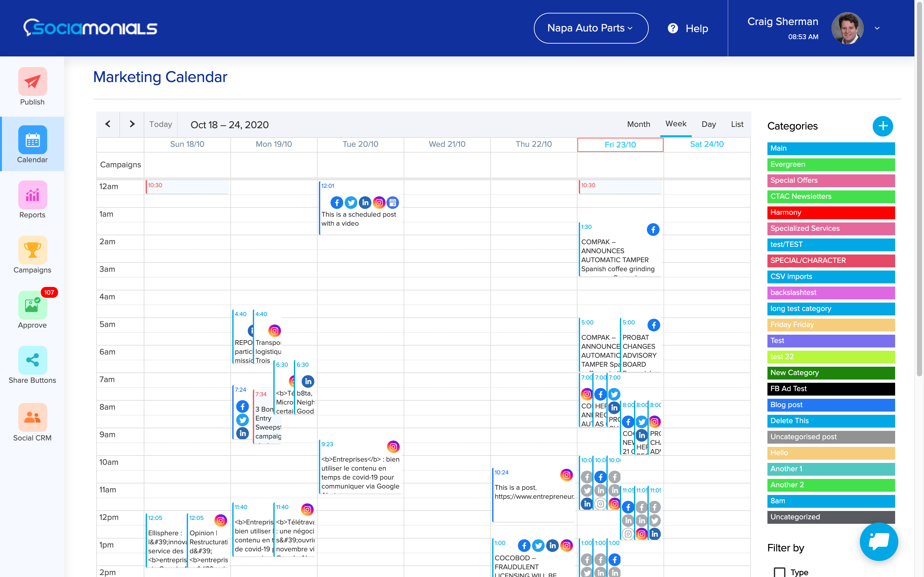This screenshot has height=577, width=924.
Task: Open Reports chart icon in sidebar
Action: pos(32,195)
